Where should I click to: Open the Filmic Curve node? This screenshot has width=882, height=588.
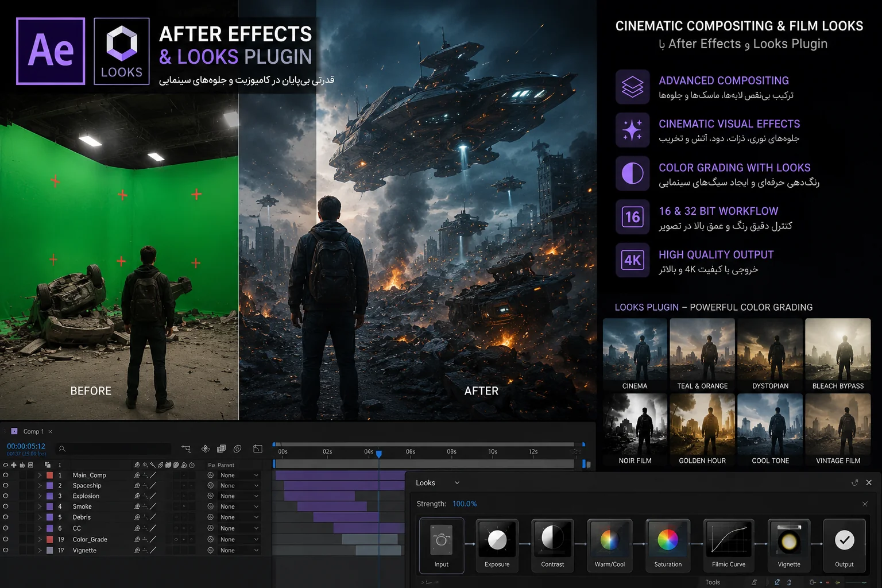729,545
